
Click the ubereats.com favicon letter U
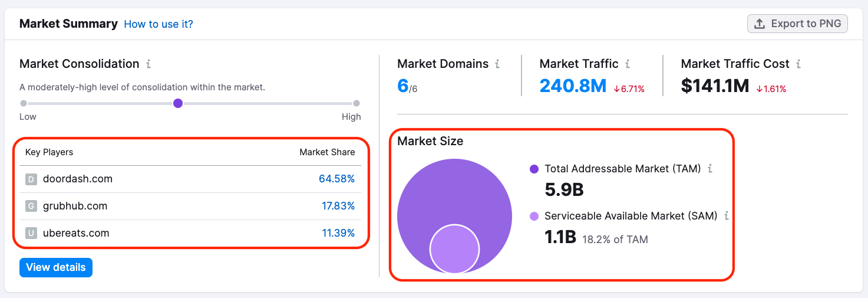[31, 234]
